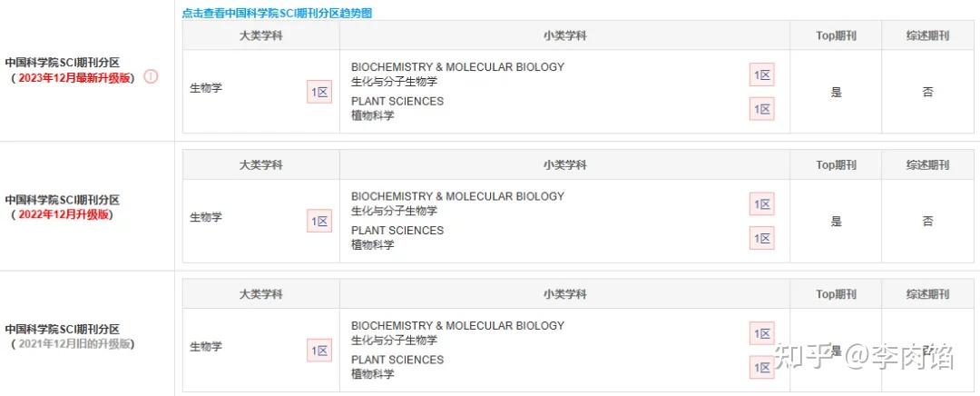Select the 2021年12月旧的升级版 label

pyautogui.click(x=73, y=343)
